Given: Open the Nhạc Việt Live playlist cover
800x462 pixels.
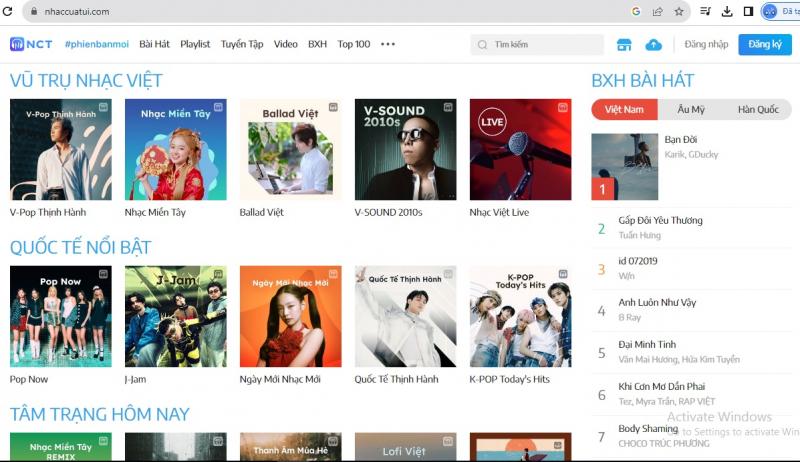Looking at the screenshot, I should (x=520, y=149).
